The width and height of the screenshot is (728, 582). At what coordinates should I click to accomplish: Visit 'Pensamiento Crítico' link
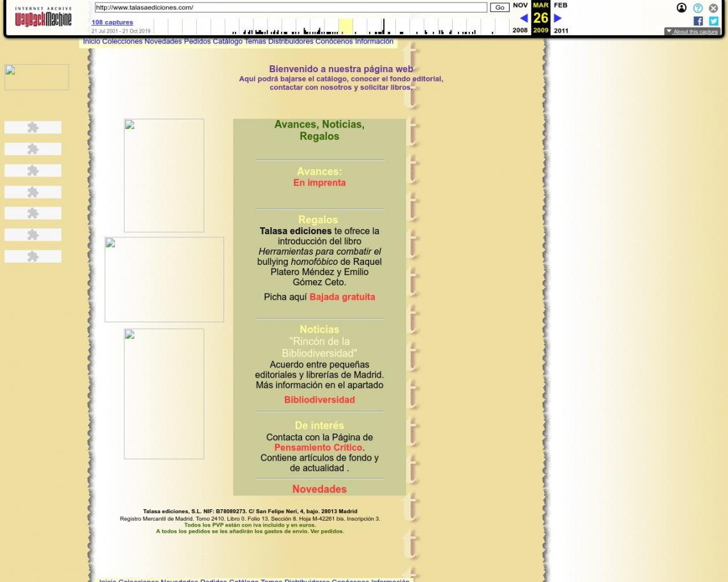pyautogui.click(x=318, y=448)
